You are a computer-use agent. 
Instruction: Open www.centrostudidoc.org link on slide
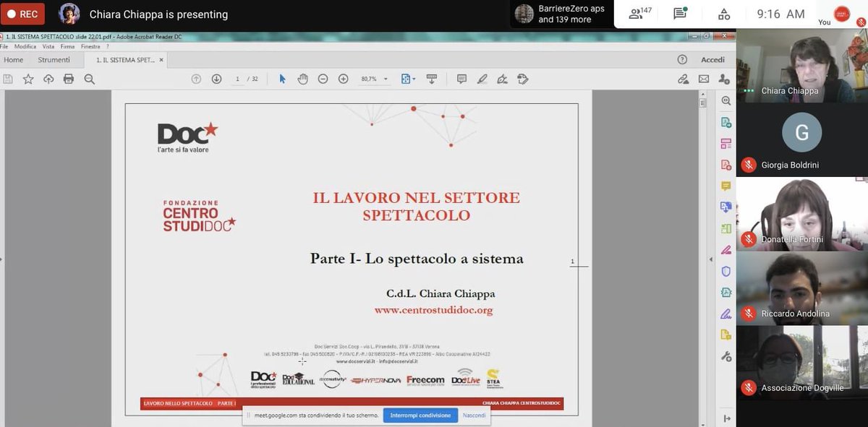[x=433, y=310]
